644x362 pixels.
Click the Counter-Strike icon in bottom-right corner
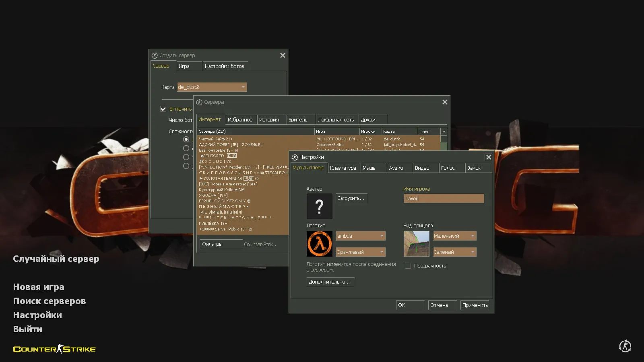pos(625,346)
